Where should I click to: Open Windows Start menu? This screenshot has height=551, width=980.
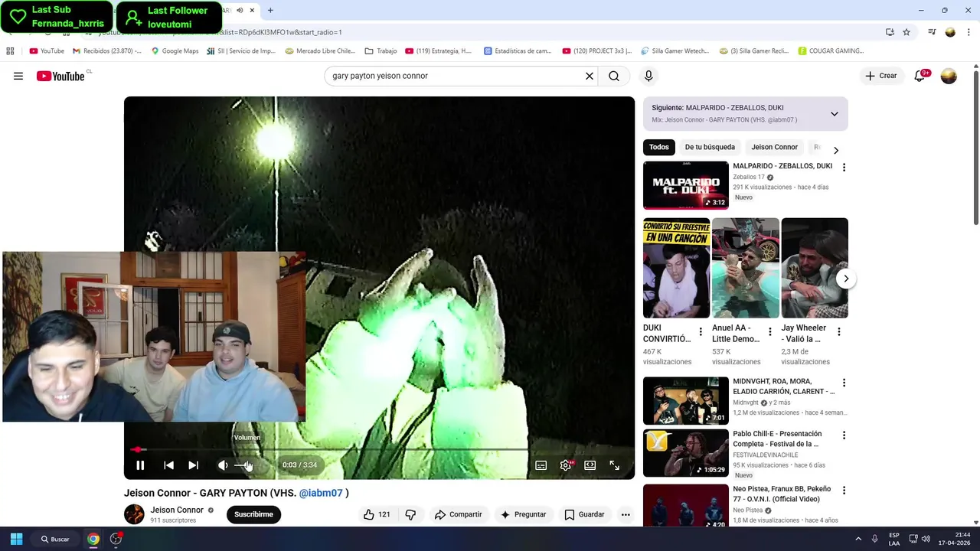pos(16,539)
